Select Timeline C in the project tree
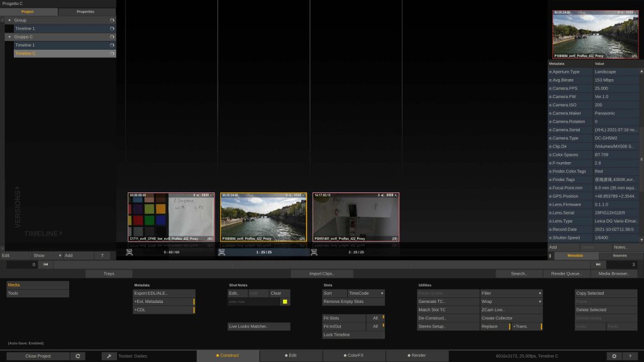 pos(65,53)
